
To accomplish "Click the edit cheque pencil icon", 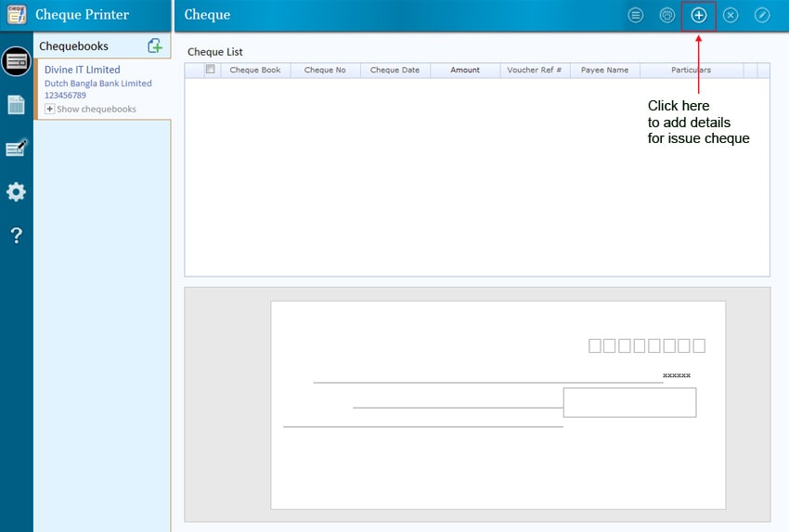I will point(762,16).
